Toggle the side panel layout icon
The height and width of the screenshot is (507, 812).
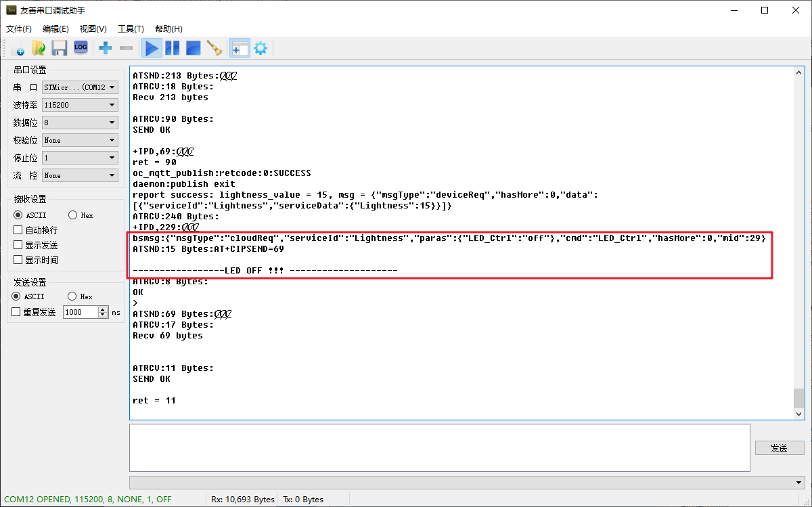240,48
